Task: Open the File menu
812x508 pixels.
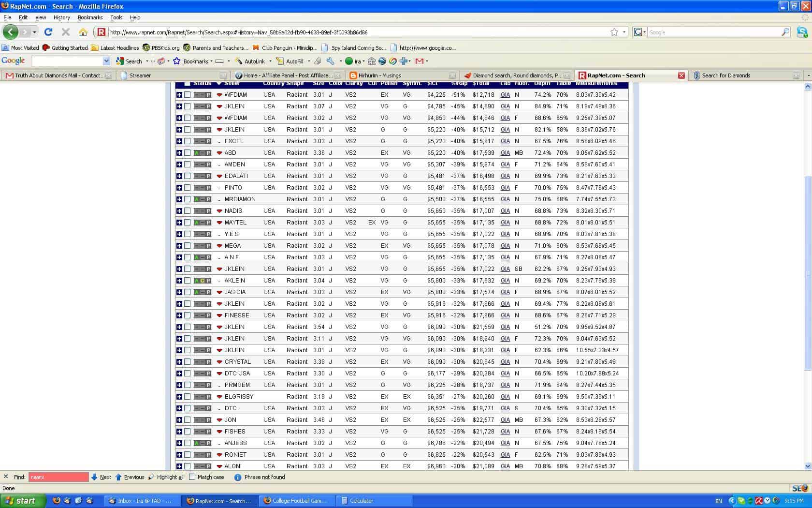Action: point(7,17)
